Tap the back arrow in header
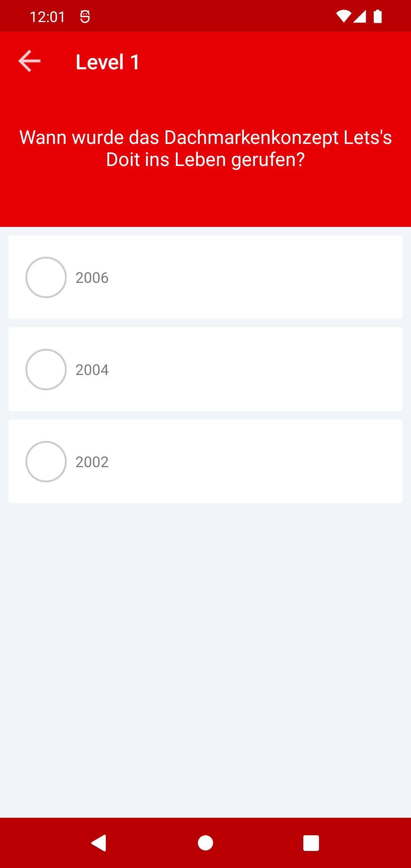This screenshot has height=868, width=411. click(29, 61)
